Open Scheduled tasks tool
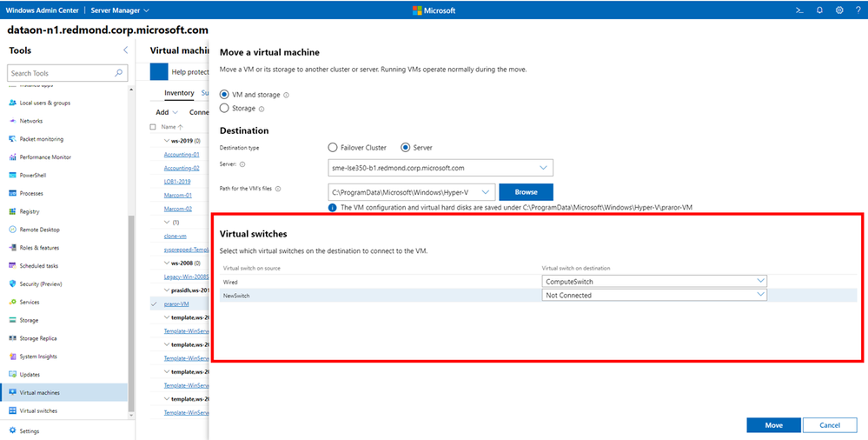The image size is (868, 440). point(39,266)
